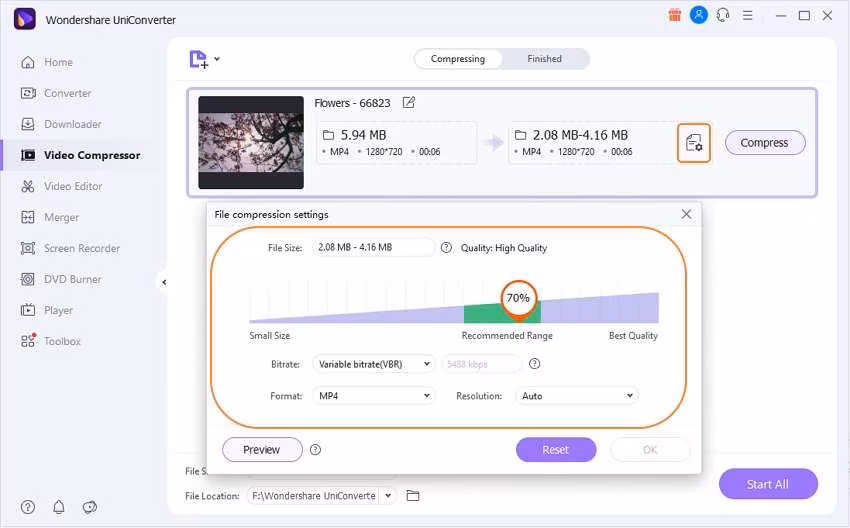850x528 pixels.
Task: Open help question icon at bottom left
Action: 28,507
